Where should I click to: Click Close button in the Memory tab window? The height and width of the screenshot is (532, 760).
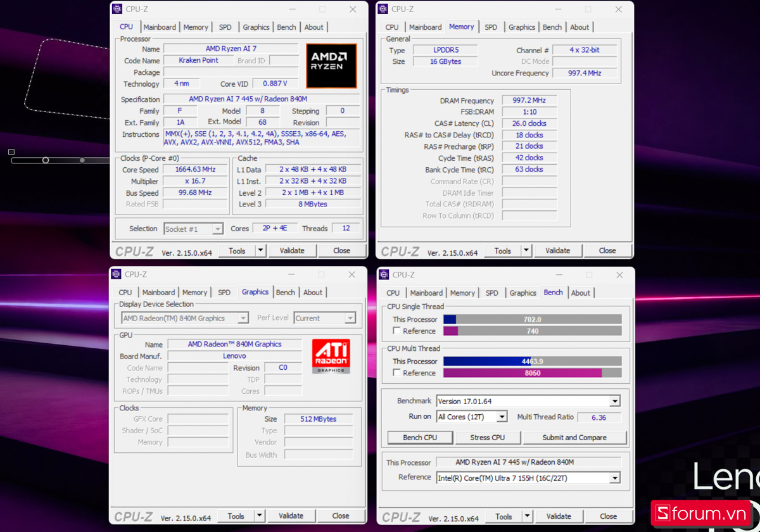[607, 251]
